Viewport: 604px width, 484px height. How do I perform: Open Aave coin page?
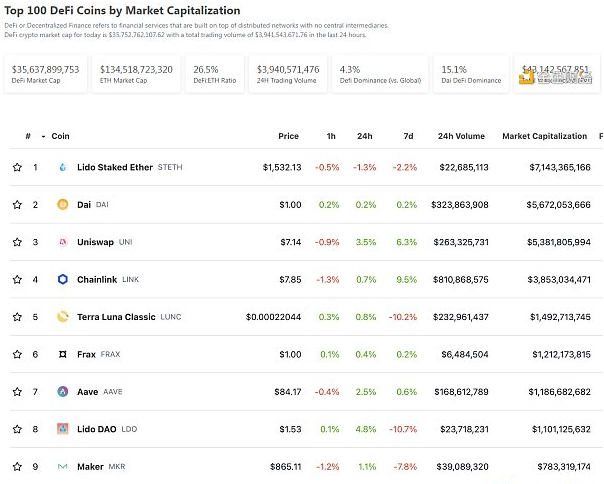(x=87, y=392)
